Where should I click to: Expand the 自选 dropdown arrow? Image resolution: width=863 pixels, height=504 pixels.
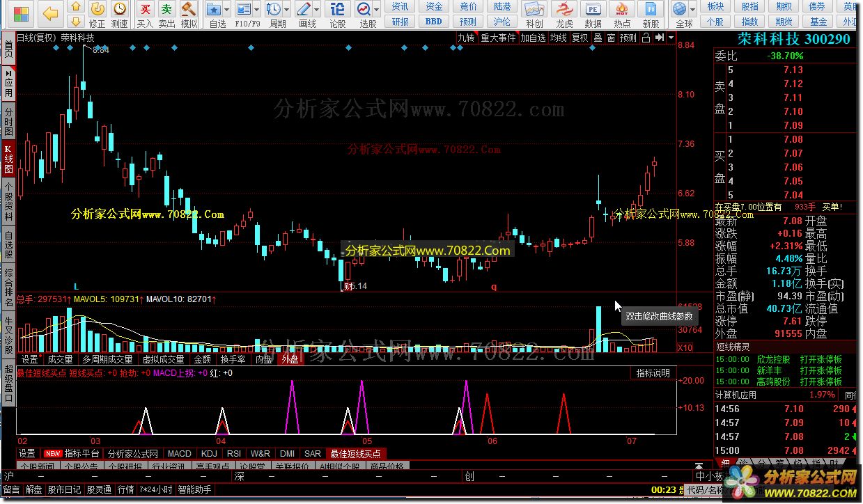tap(226, 10)
